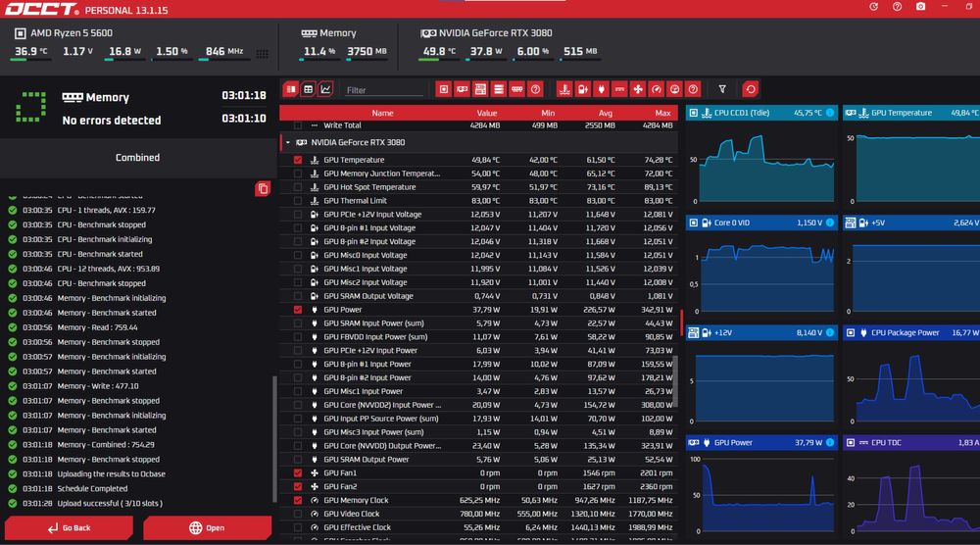Open the help icon in title bar
This screenshot has width=980, height=545.
(897, 7)
